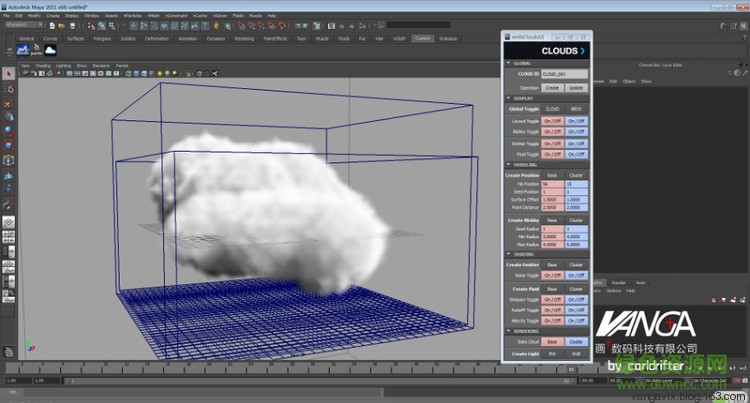Viewport: 750px width, 403px height.
Task: Click the CLOUD ID text field
Action: (x=565, y=74)
